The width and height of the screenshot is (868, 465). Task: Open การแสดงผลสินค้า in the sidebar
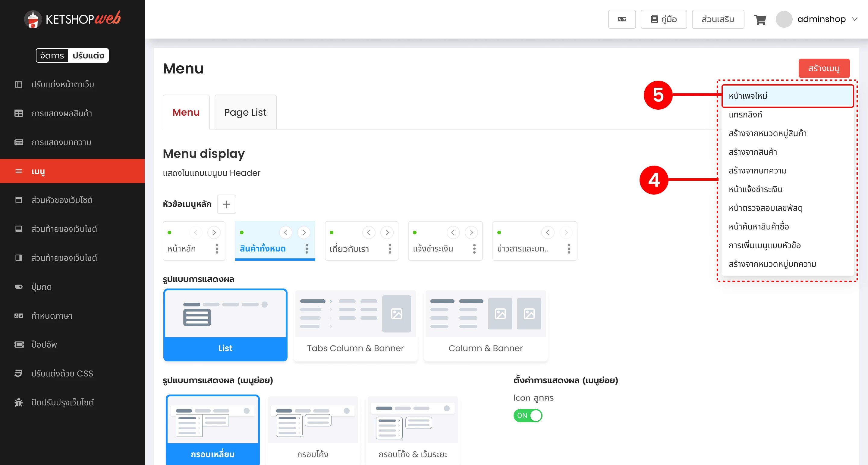[x=72, y=113]
